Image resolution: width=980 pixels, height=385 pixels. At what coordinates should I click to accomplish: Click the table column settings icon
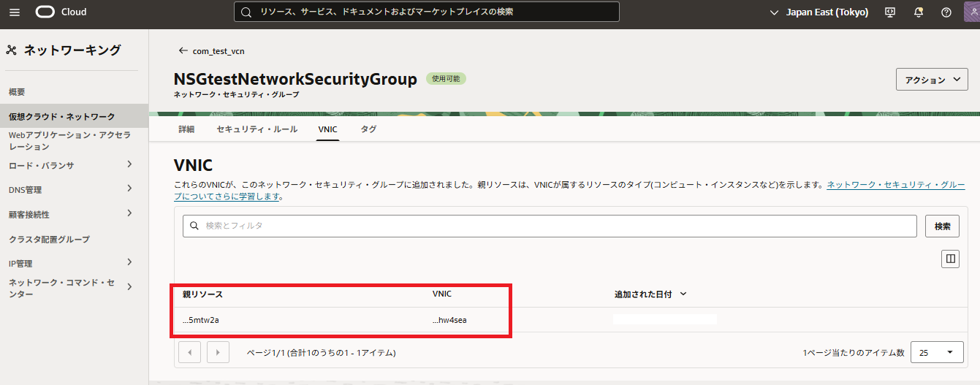[x=950, y=259]
